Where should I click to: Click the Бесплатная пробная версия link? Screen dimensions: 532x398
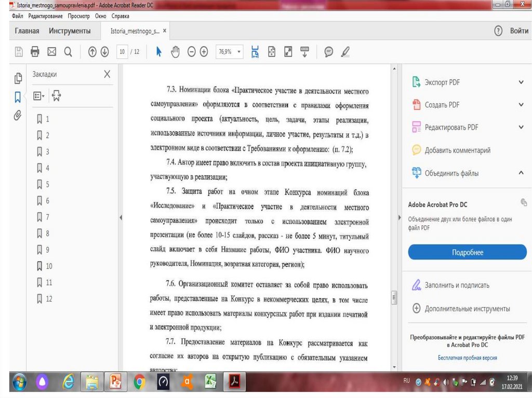(x=467, y=358)
